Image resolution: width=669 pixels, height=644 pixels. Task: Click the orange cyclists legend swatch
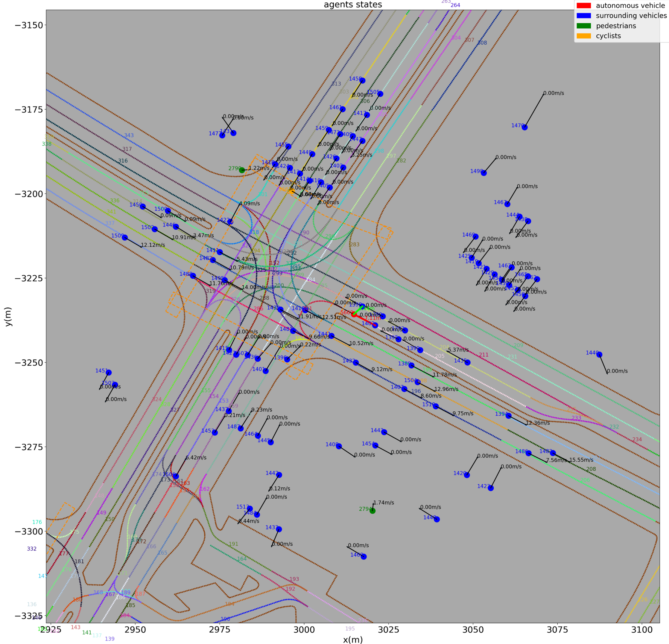tap(583, 36)
